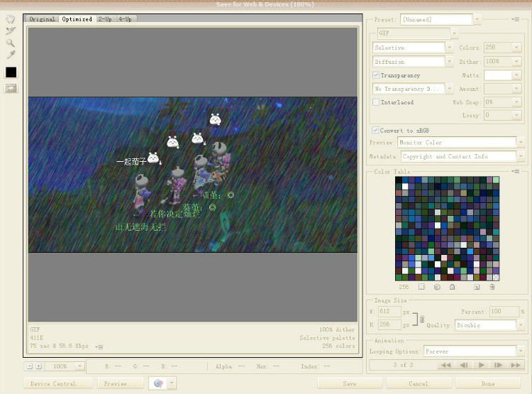Open the GIF file format dropdown
This screenshot has width=532, height=394.
(x=454, y=33)
